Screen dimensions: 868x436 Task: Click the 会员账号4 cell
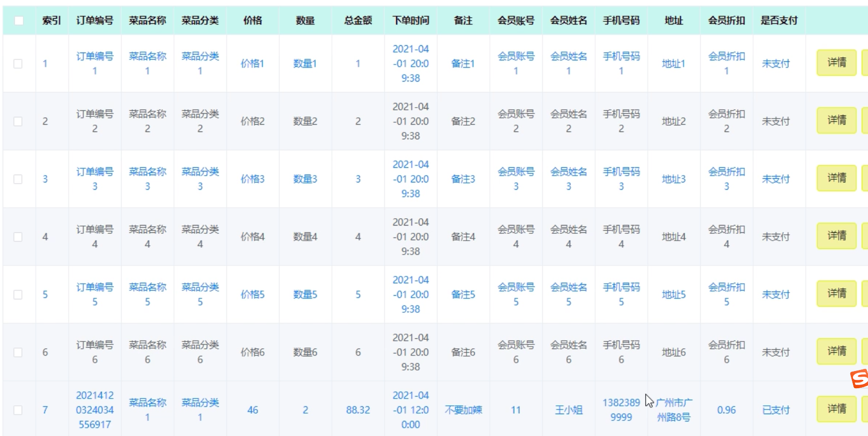[516, 236]
